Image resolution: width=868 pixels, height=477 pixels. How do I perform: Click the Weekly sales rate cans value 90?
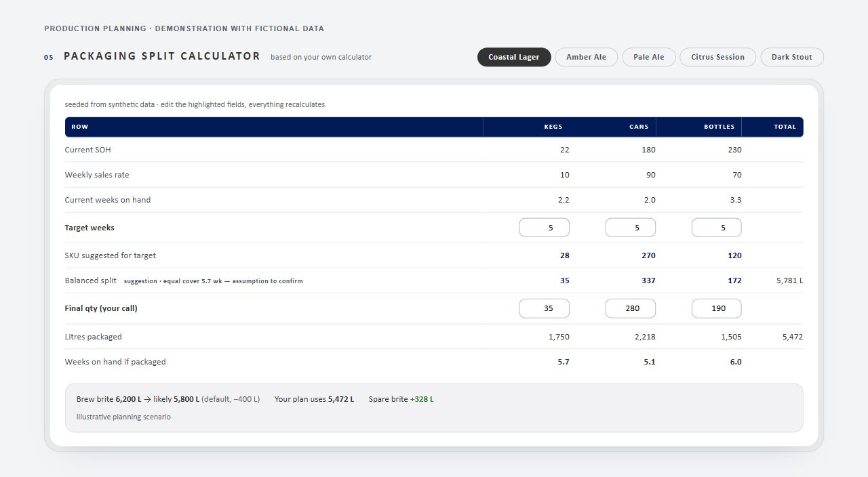coord(650,175)
